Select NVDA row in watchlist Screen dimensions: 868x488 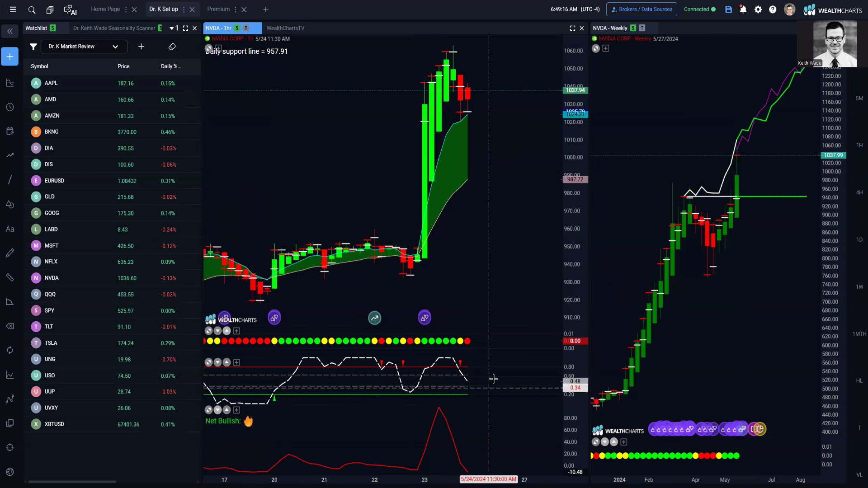(x=112, y=278)
